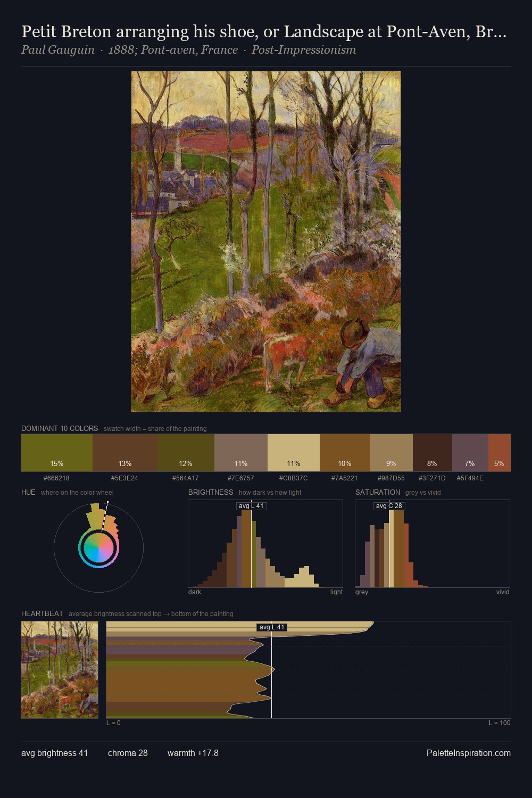Click the artist name 'Paul Gauguin'

pyautogui.click(x=58, y=50)
